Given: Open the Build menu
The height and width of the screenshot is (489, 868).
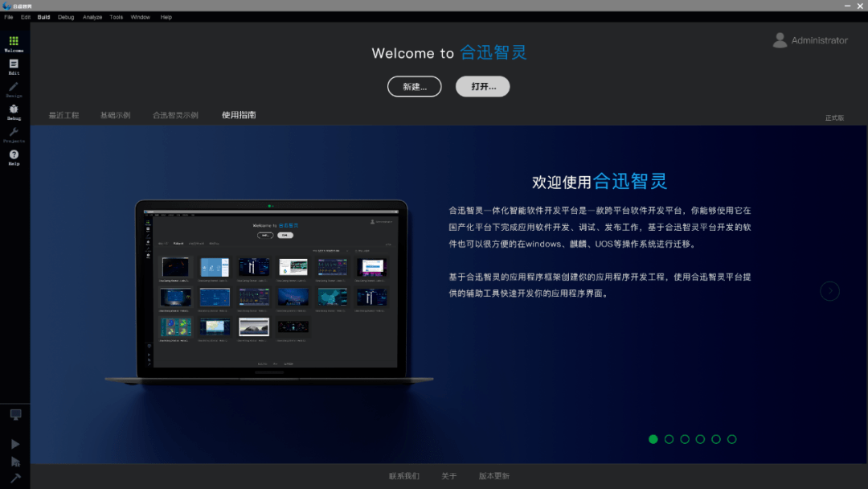Looking at the screenshot, I should click(x=43, y=17).
